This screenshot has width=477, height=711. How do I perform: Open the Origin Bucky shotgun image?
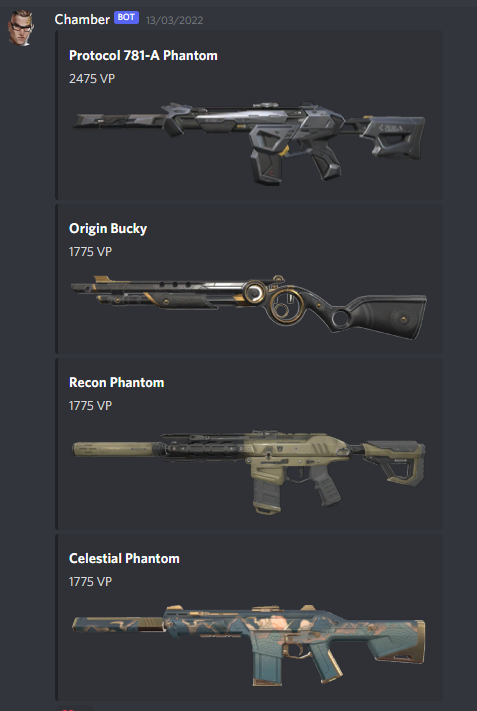pos(249,307)
